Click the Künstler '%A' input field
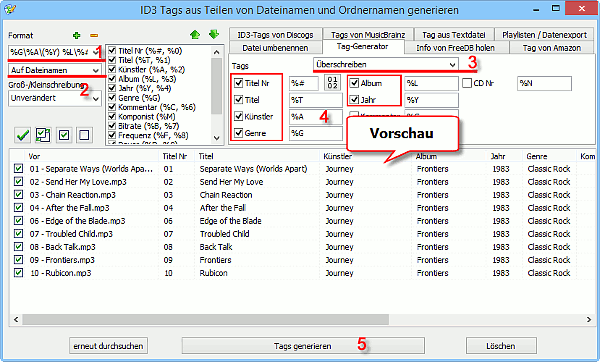The height and width of the screenshot is (362, 600). (316, 116)
